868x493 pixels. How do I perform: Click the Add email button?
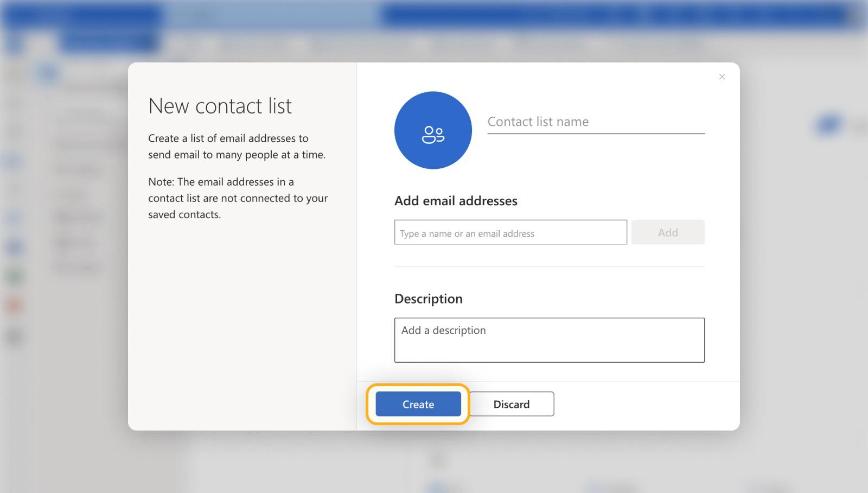tap(668, 232)
